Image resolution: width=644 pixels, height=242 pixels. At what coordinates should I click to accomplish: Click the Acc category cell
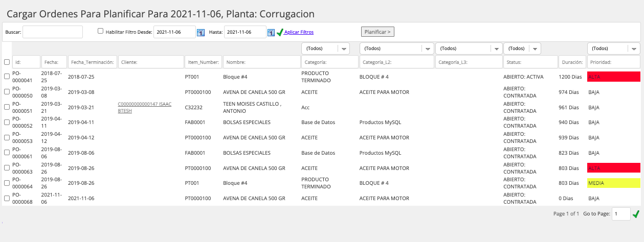point(306,107)
